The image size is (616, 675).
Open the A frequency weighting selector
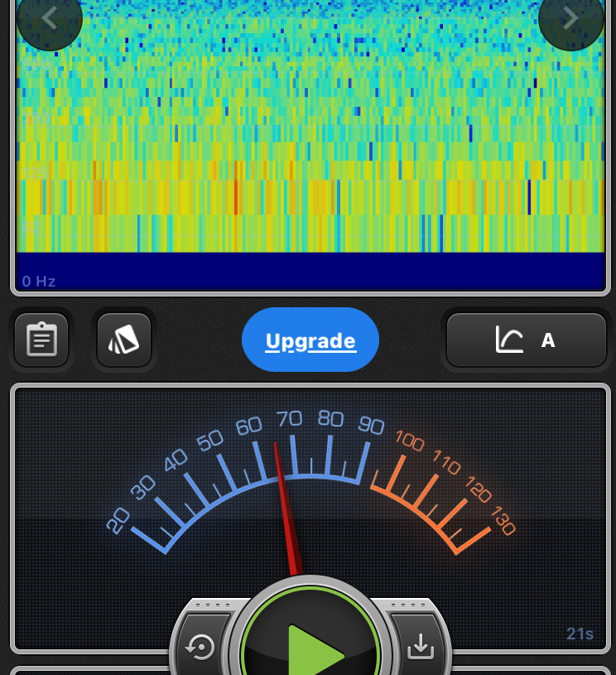(547, 340)
